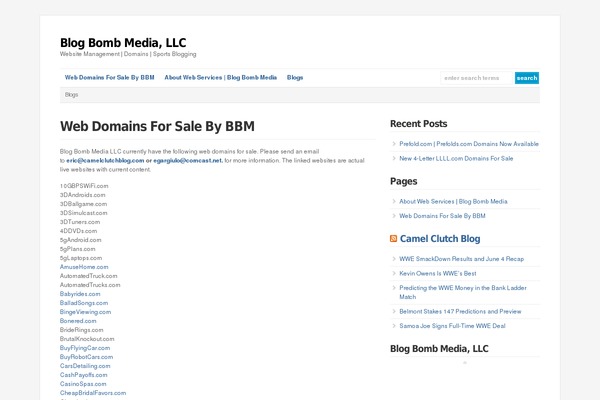Select the 3DTuners.com list entry
This screenshot has width=600, height=400.
pyautogui.click(x=80, y=222)
